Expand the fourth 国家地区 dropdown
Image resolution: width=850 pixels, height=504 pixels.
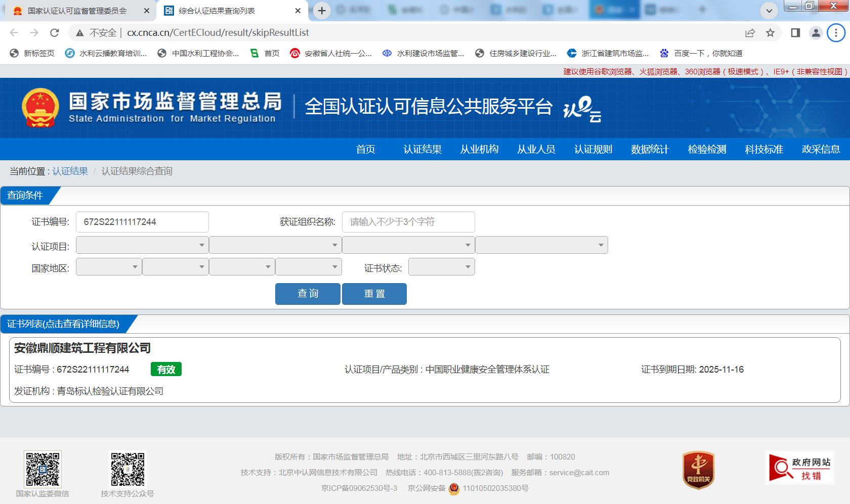tap(309, 267)
